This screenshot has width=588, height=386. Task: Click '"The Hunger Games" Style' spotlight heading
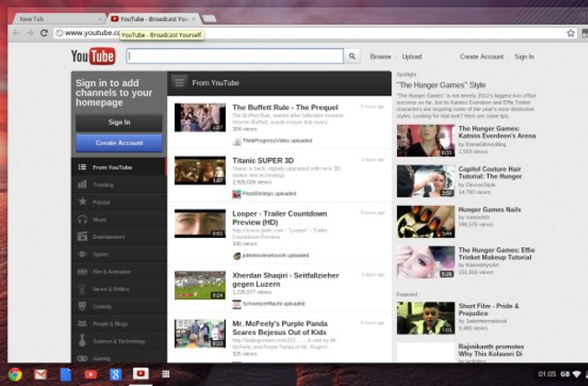coord(441,85)
